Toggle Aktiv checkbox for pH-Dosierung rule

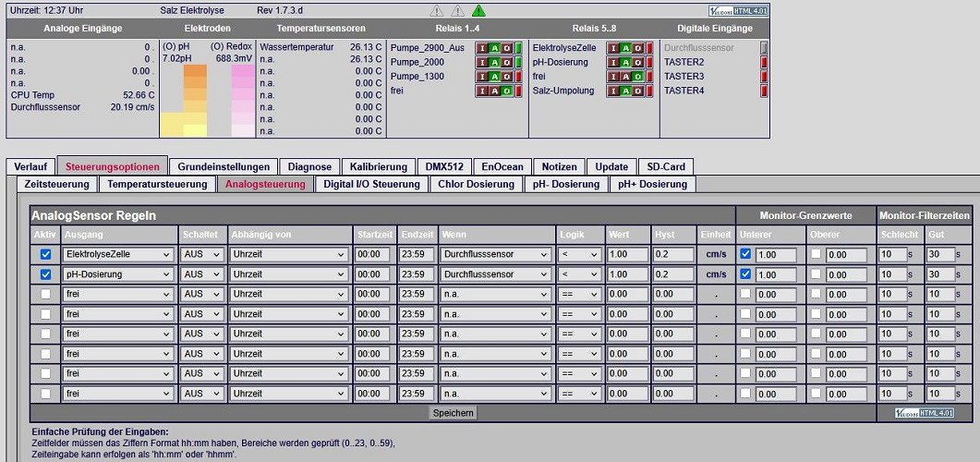click(45, 274)
